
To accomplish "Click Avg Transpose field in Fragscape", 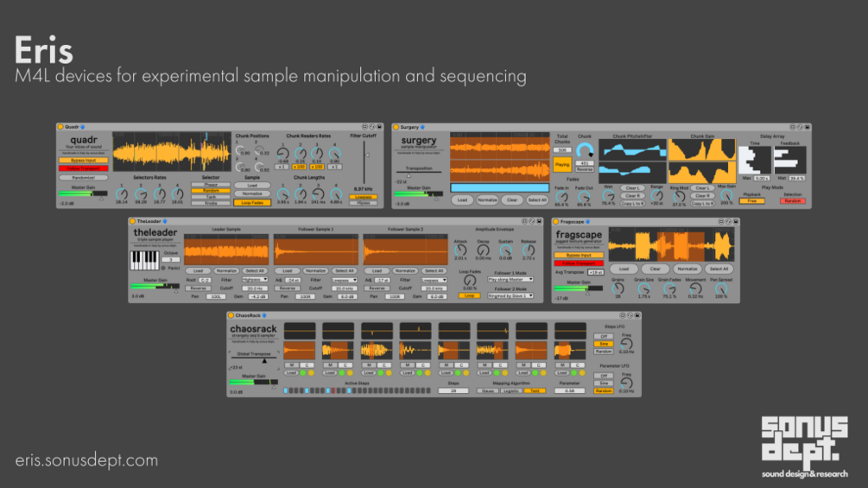I will click(596, 272).
